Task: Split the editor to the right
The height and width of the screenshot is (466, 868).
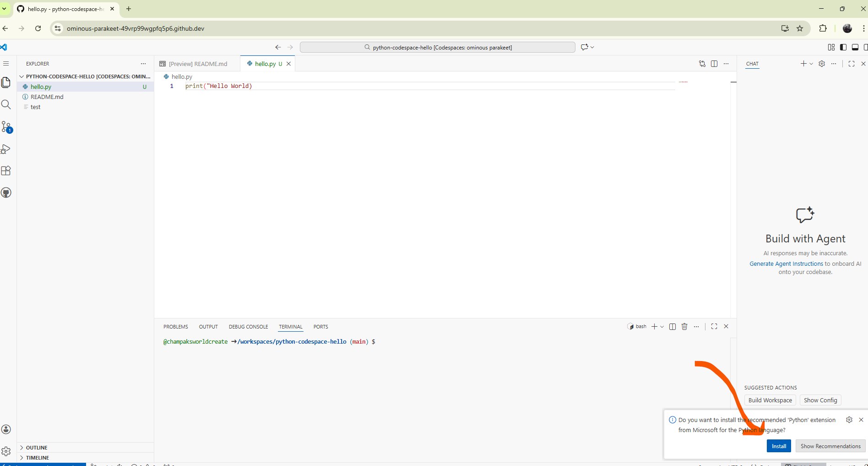Action: (714, 64)
